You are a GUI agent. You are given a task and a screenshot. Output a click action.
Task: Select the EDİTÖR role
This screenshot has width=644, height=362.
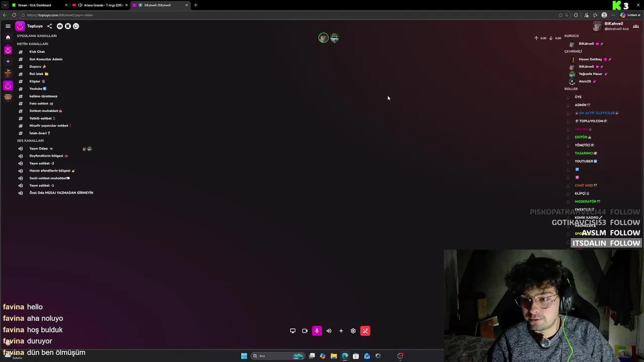pyautogui.click(x=583, y=137)
